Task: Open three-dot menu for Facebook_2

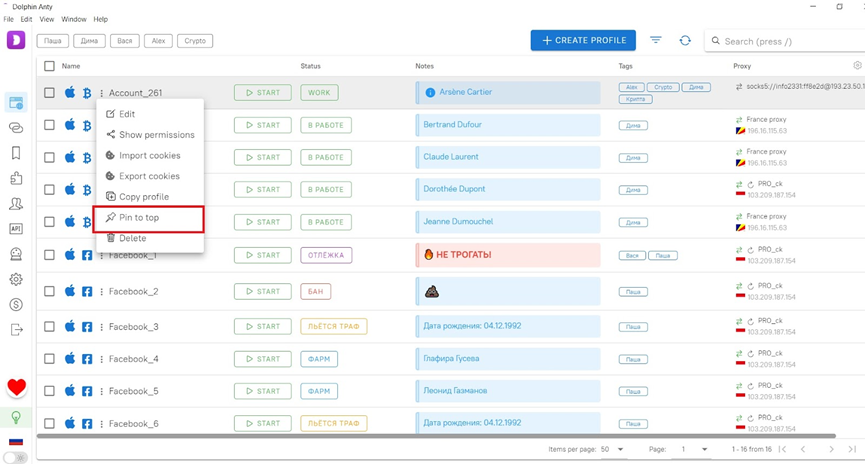Action: coord(102,291)
